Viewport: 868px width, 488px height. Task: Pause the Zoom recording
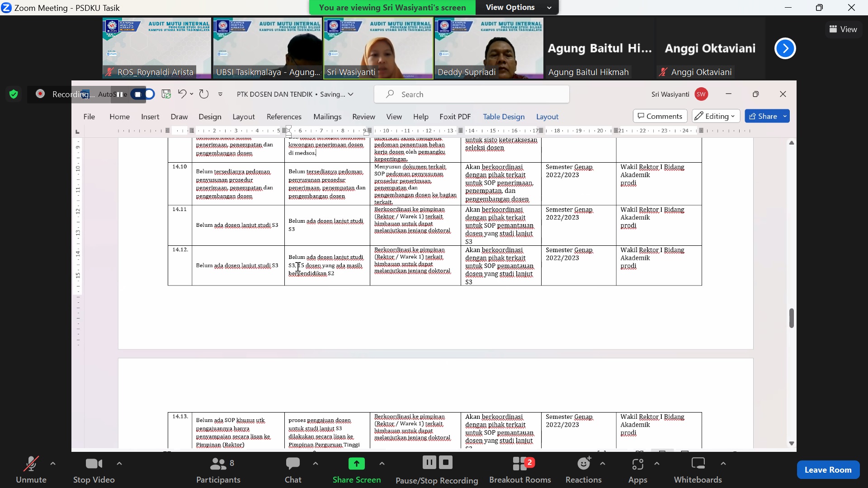[x=429, y=462]
